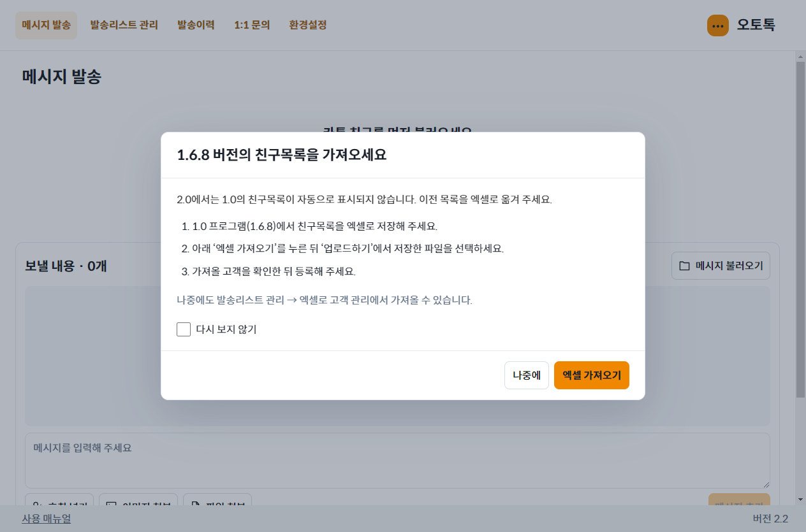Open the 1:1 문의 tab
This screenshot has width=806, height=532.
click(x=252, y=25)
